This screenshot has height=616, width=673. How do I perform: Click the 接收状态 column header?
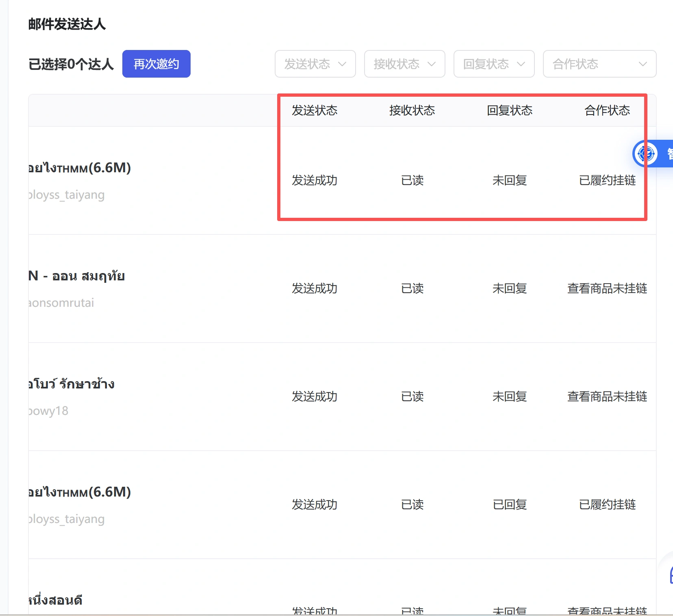tap(412, 111)
